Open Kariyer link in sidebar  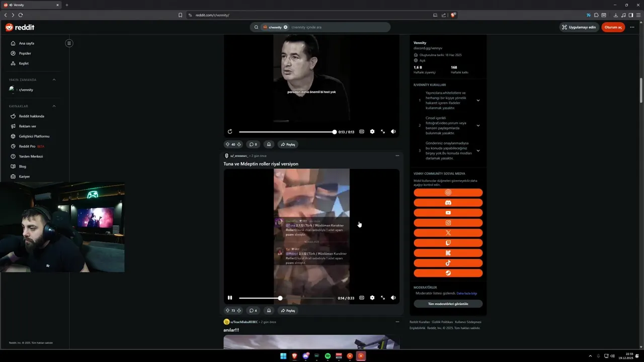[x=24, y=176]
